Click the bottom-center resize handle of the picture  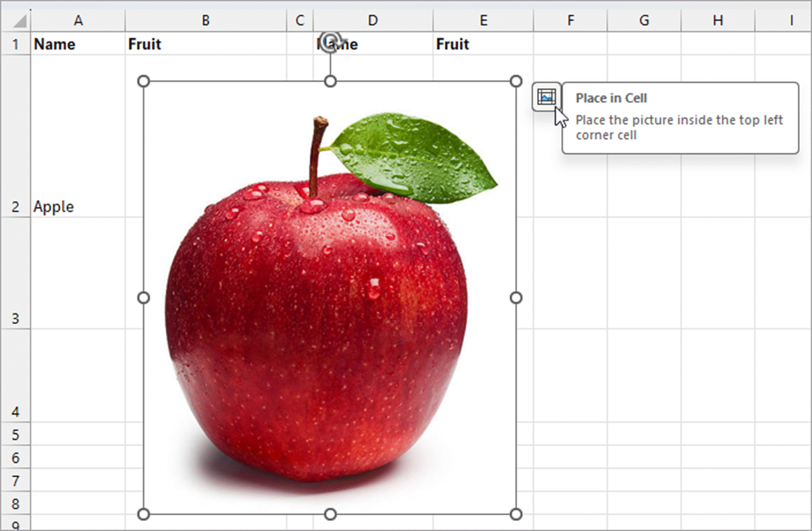pyautogui.click(x=330, y=514)
